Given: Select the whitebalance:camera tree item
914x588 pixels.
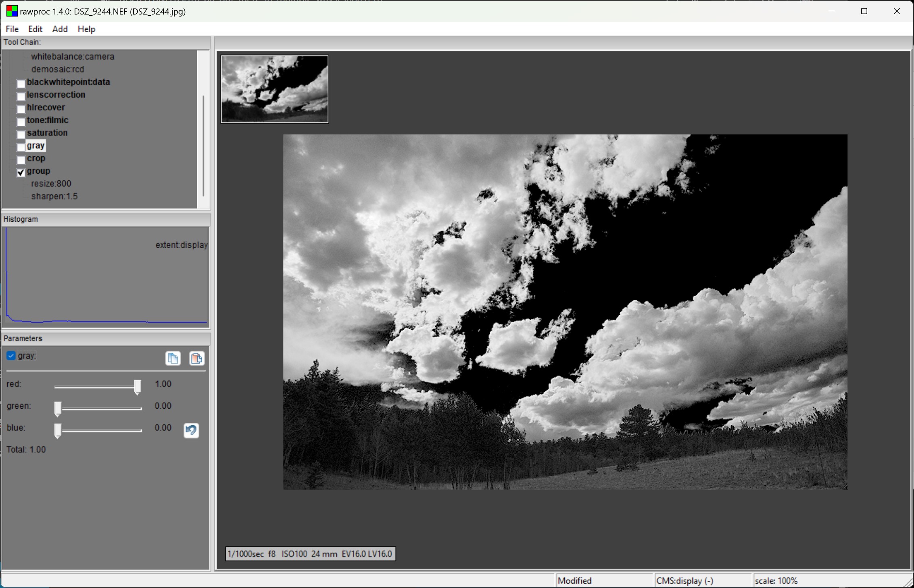Looking at the screenshot, I should pyautogui.click(x=73, y=57).
